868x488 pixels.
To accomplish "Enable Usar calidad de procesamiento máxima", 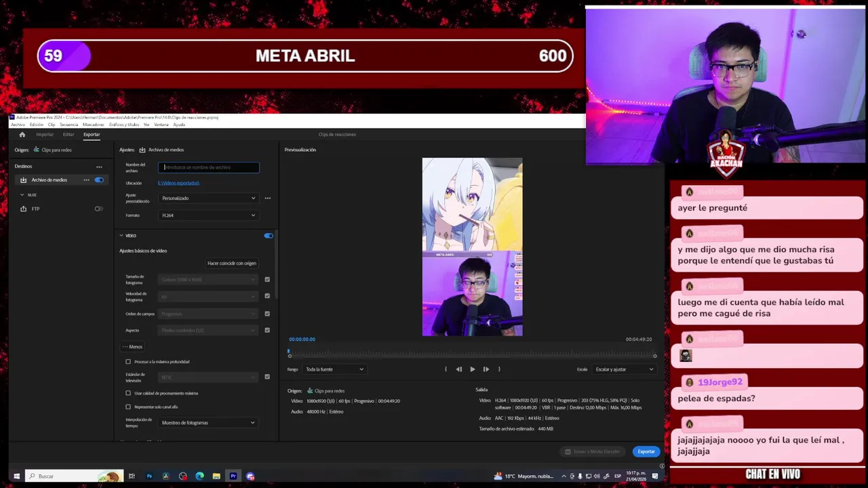I will coord(128,393).
